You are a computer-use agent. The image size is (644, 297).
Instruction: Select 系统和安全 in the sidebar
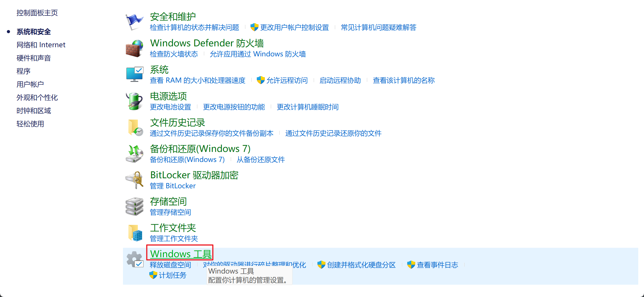34,31
